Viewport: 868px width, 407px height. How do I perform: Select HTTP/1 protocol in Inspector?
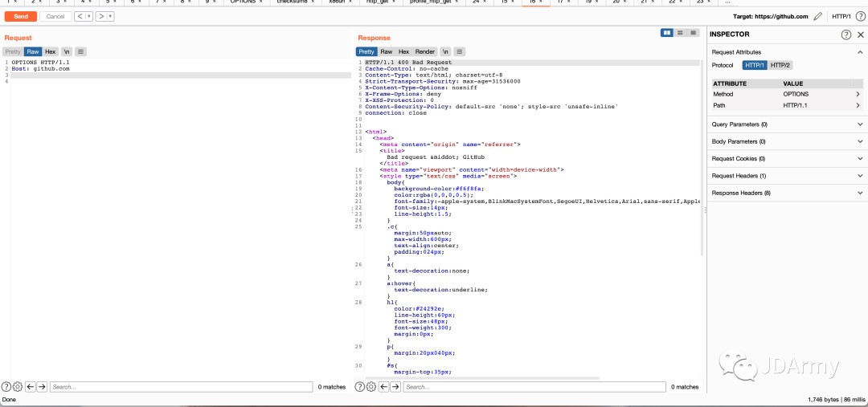(755, 65)
